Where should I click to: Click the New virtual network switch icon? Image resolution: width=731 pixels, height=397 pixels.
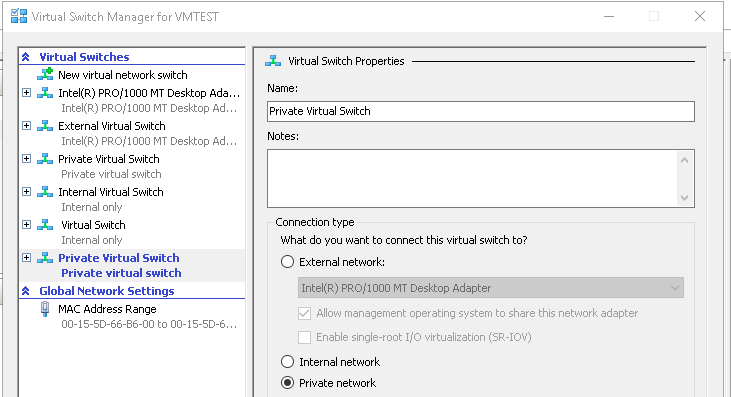pyautogui.click(x=45, y=75)
